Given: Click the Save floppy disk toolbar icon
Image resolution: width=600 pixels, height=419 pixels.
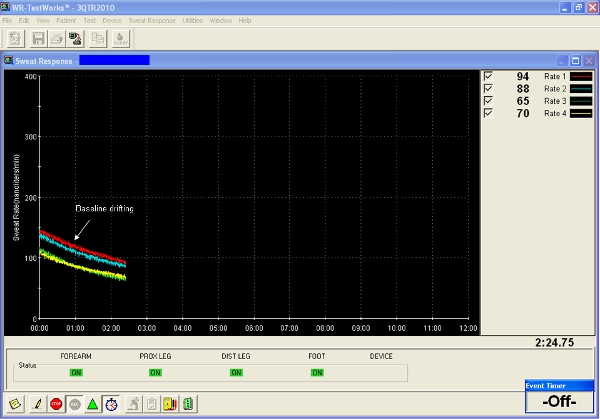Looking at the screenshot, I should coord(38,39).
